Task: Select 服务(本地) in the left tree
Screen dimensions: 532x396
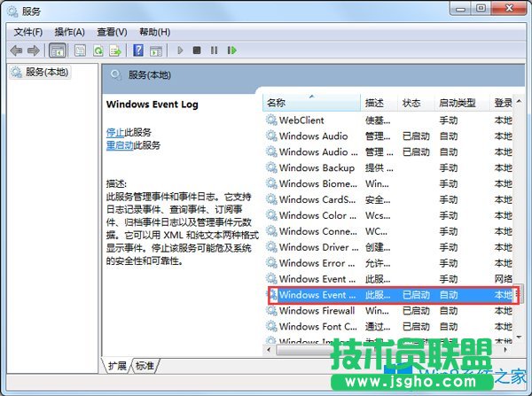Action: pos(40,72)
